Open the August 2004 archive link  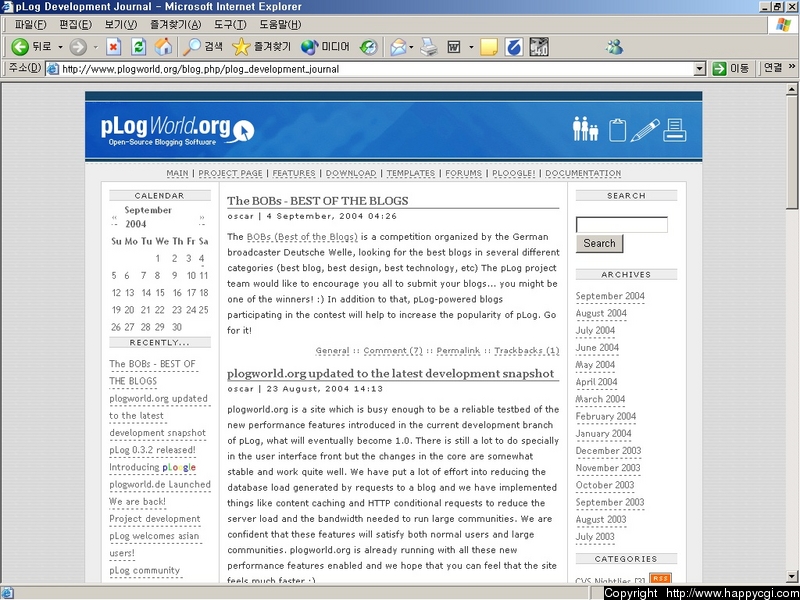pos(601,313)
